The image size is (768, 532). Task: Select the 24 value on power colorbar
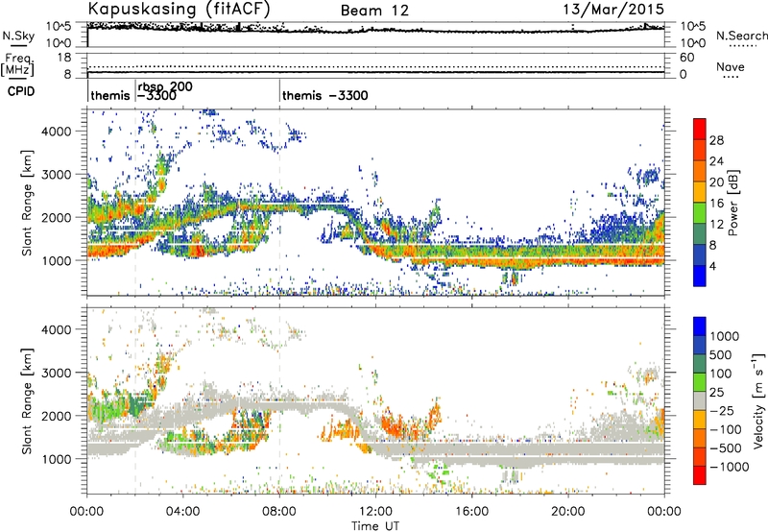(x=716, y=161)
